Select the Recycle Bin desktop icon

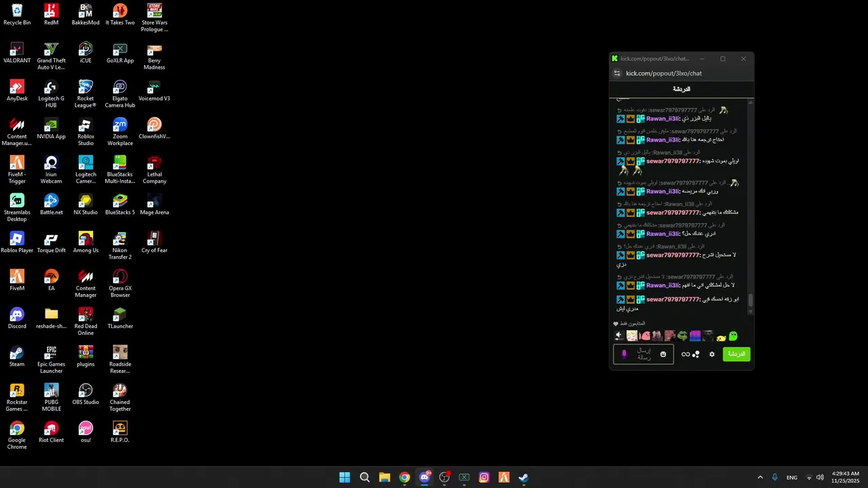(x=17, y=15)
